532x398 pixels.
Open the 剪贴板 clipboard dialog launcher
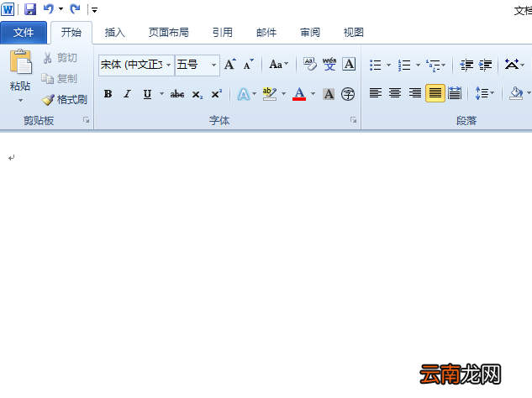point(87,120)
